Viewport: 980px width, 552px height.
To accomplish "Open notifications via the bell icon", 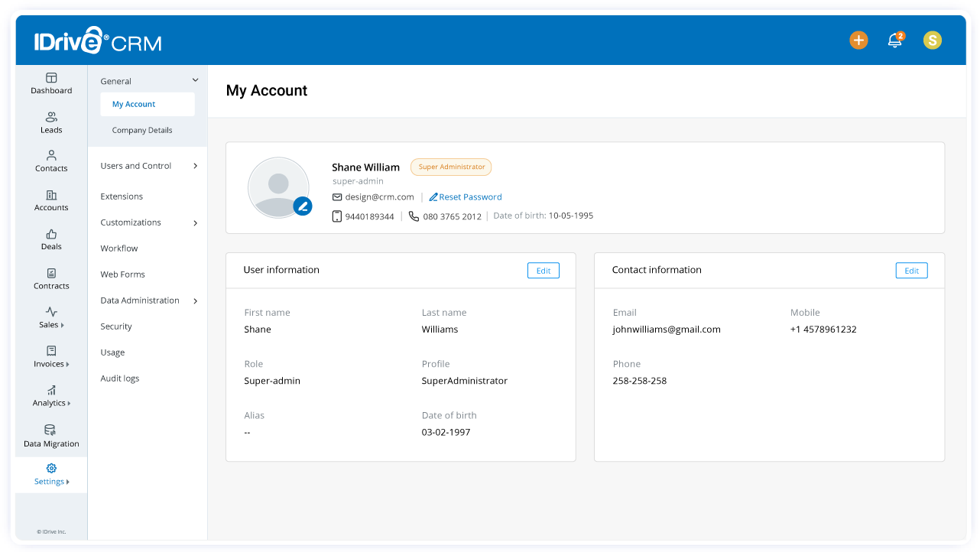I will [894, 40].
